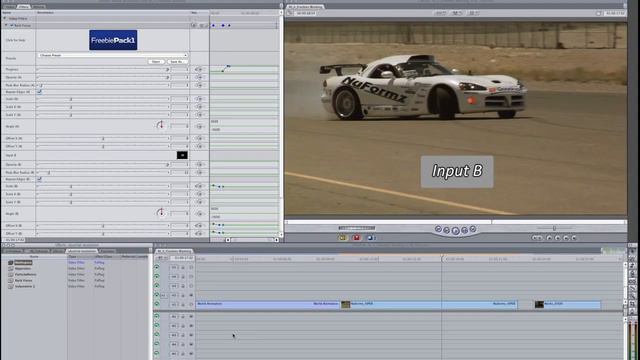Go to previous edit in Canvas transport
The width and height of the screenshot is (640, 360).
click(438, 229)
